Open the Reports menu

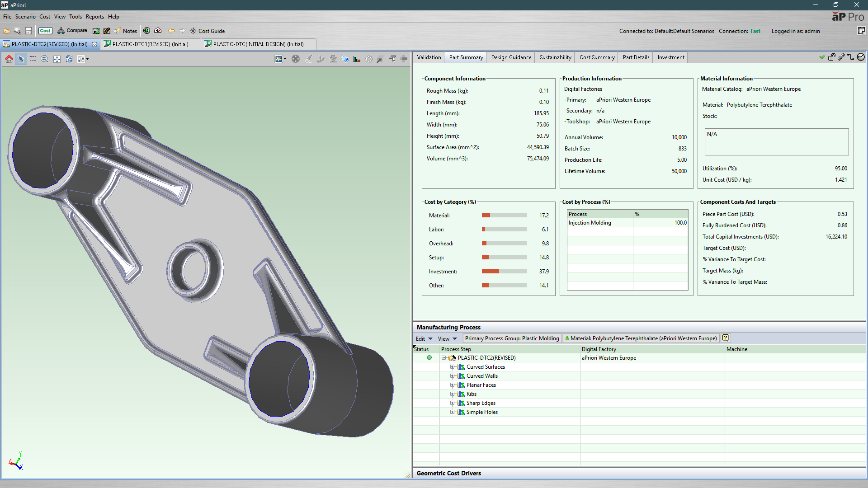[x=94, y=17]
